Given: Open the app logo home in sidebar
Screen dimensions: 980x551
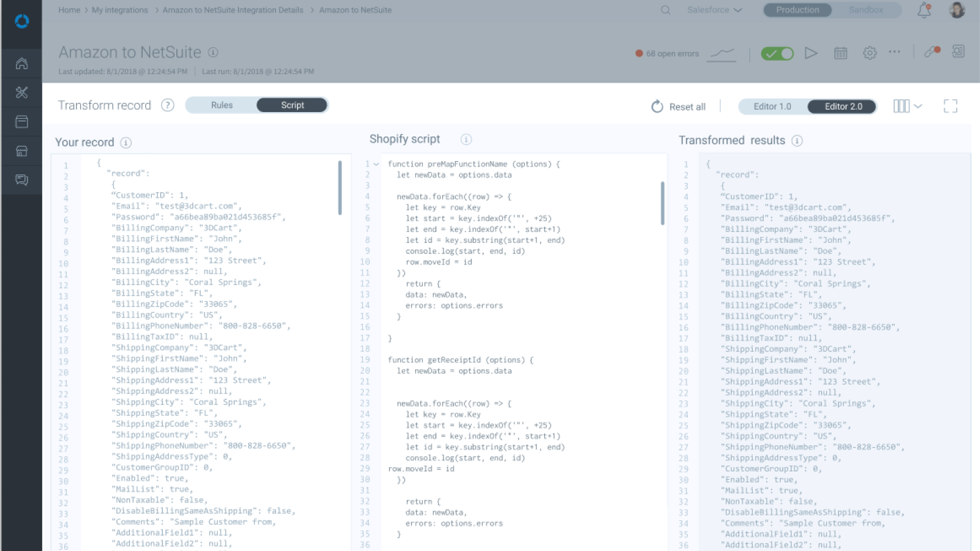Looking at the screenshot, I should [x=22, y=21].
